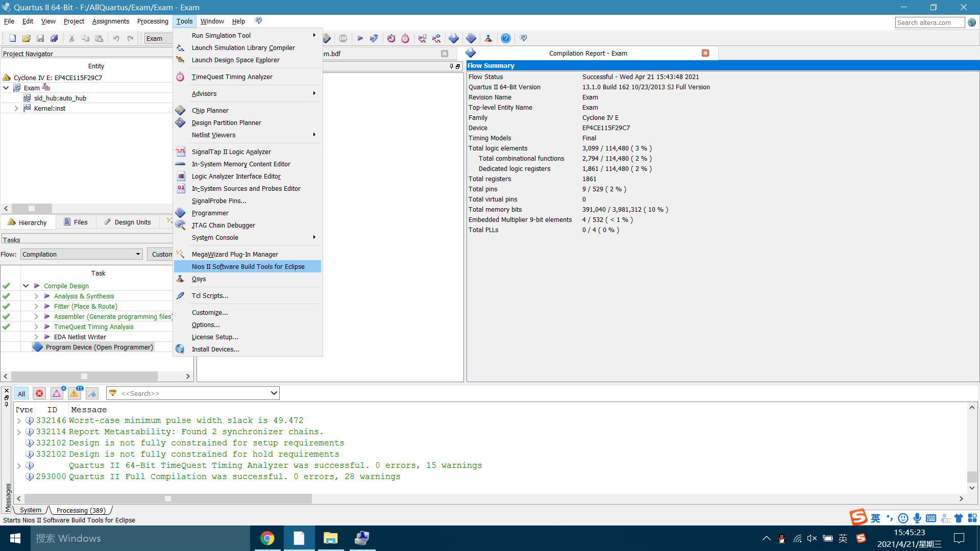Close the Compilation Report tab
Image resolution: width=980 pixels, height=551 pixels.
[705, 53]
